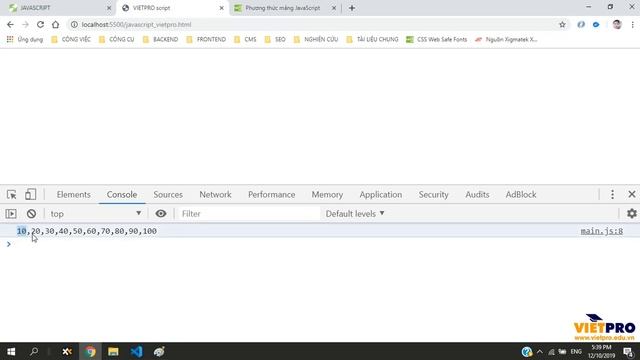Open the CÔNG VIỆC bookmark folder
The width and height of the screenshot is (640, 360).
71,39
